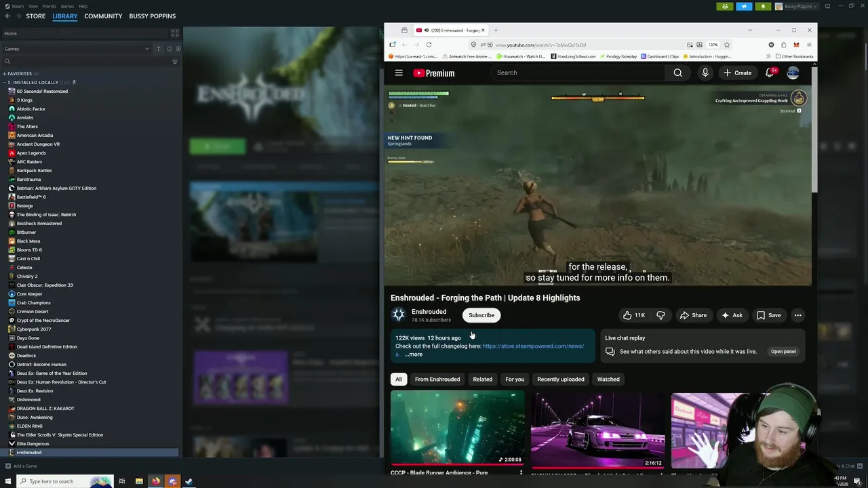Click the Ask button under video
Viewport: 868px width, 488px height.
coord(732,315)
